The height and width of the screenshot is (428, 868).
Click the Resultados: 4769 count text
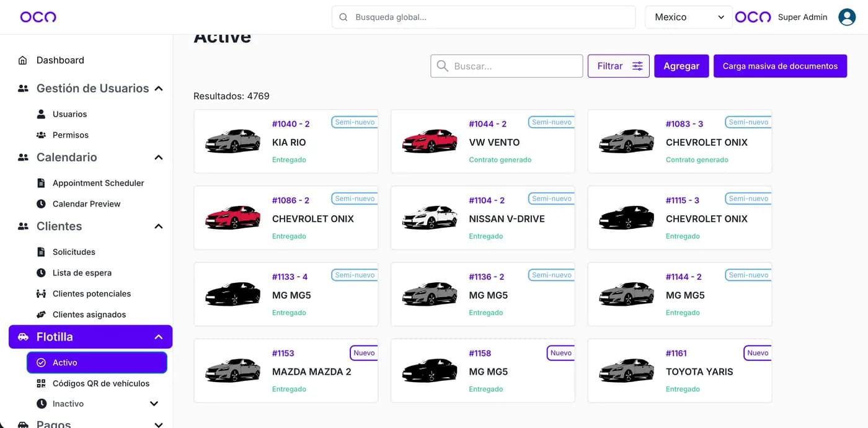pos(231,96)
